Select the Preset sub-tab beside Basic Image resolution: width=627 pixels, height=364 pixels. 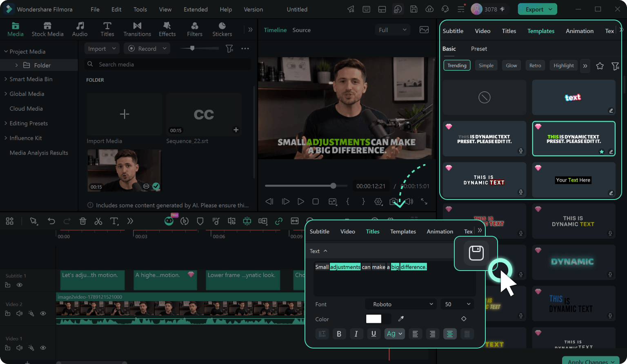pyautogui.click(x=479, y=49)
